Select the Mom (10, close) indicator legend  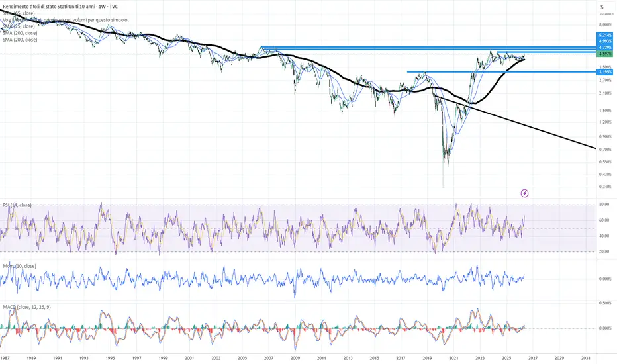pyautogui.click(x=20, y=266)
